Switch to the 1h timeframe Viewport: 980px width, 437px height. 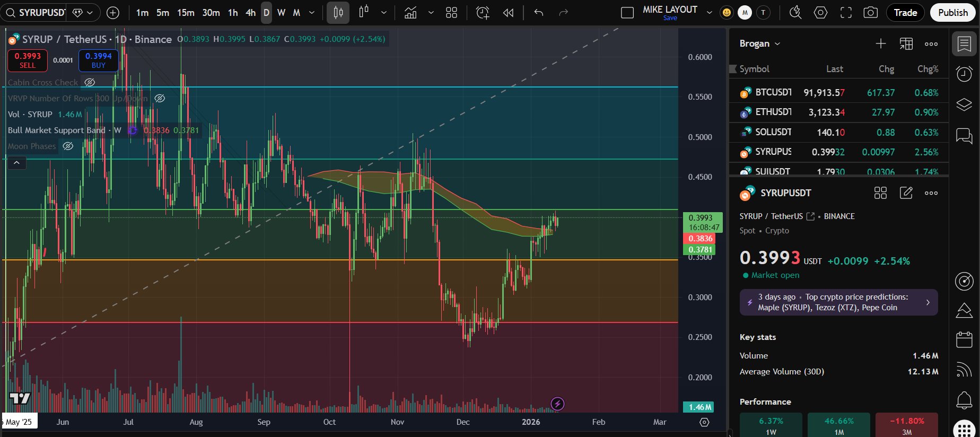[x=233, y=13]
